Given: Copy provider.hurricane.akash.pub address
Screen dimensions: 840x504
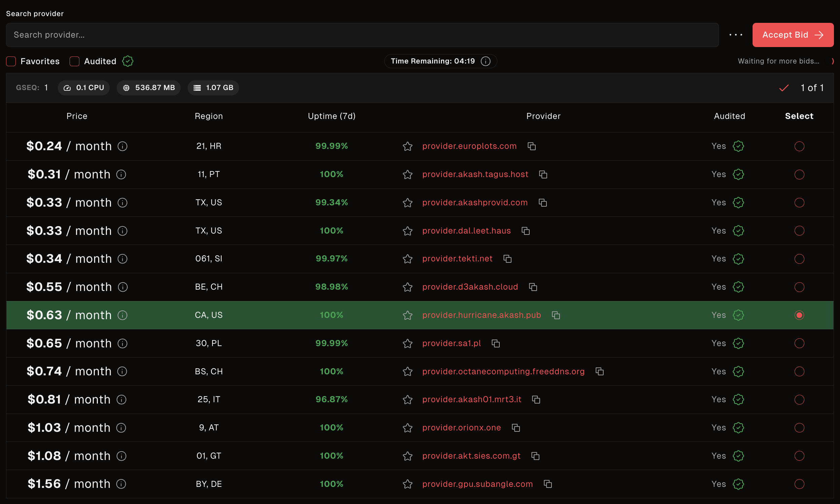Looking at the screenshot, I should pos(556,315).
